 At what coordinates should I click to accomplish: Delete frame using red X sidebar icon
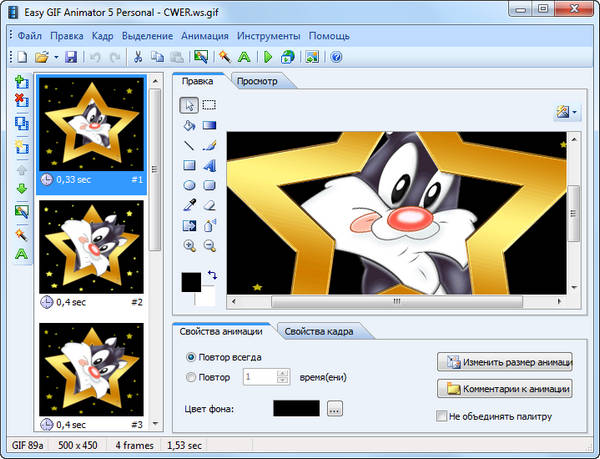pyautogui.click(x=21, y=101)
